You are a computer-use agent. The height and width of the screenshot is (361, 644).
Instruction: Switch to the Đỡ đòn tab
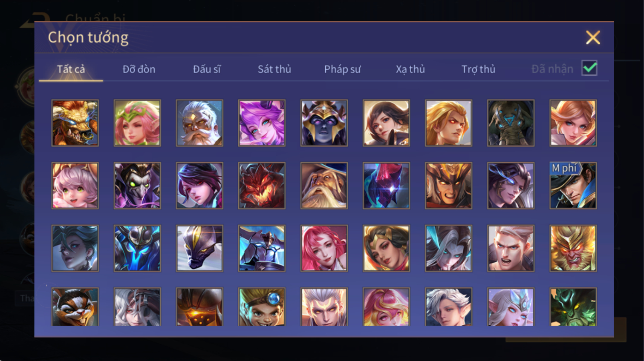(x=139, y=69)
